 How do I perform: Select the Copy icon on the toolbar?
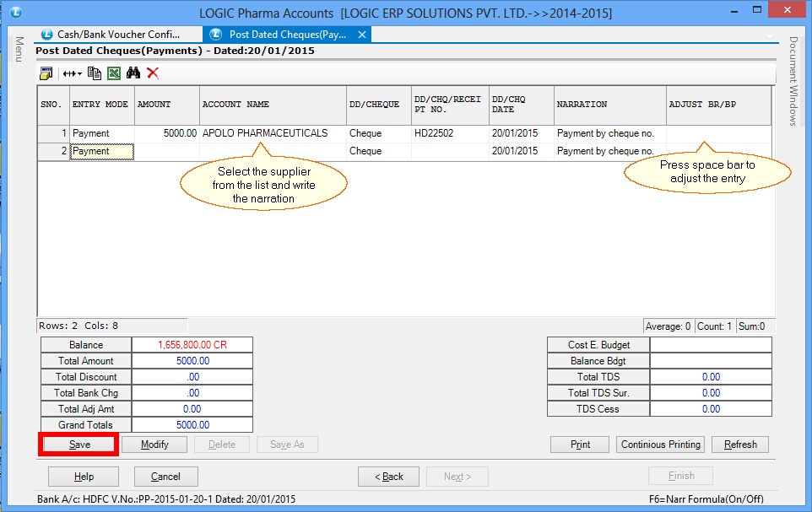(95, 73)
